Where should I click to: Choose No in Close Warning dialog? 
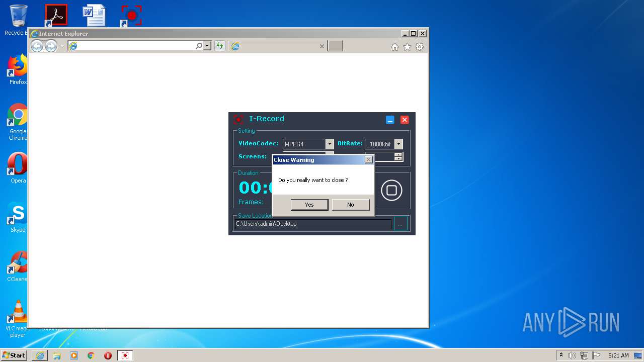[x=351, y=205]
